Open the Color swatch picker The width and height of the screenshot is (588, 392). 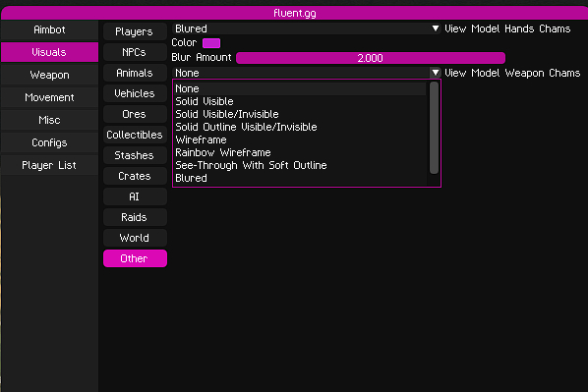coord(211,43)
